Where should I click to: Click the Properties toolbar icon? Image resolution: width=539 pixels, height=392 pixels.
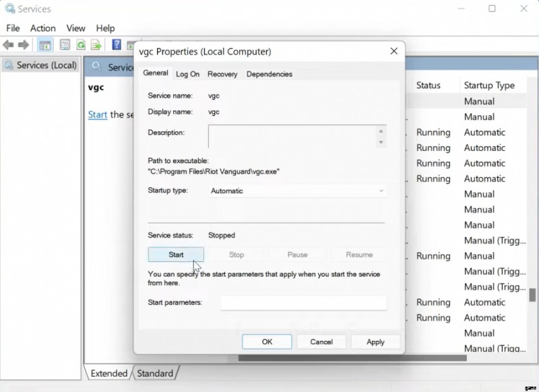[x=65, y=45]
